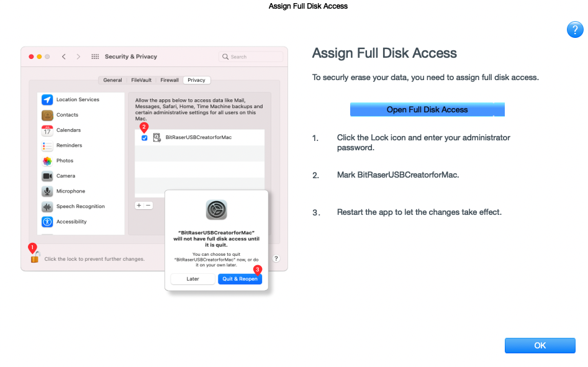Image resolution: width=588 pixels, height=367 pixels.
Task: Switch to the Privacy tab
Action: [x=196, y=80]
